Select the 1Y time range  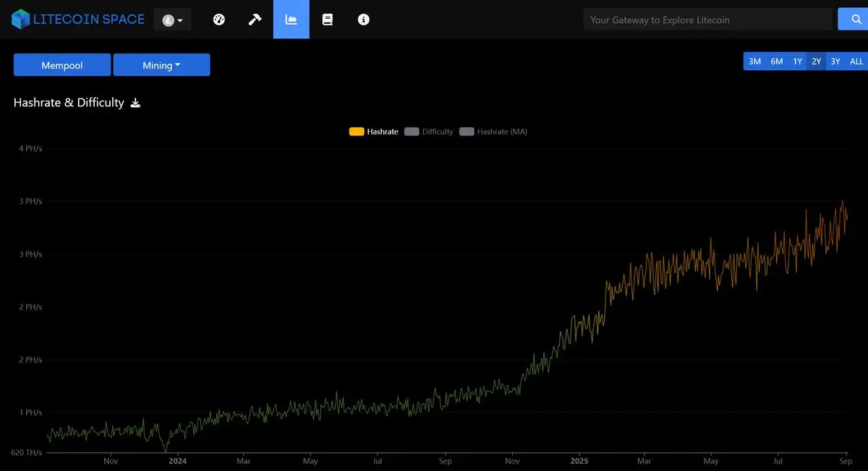pos(797,61)
